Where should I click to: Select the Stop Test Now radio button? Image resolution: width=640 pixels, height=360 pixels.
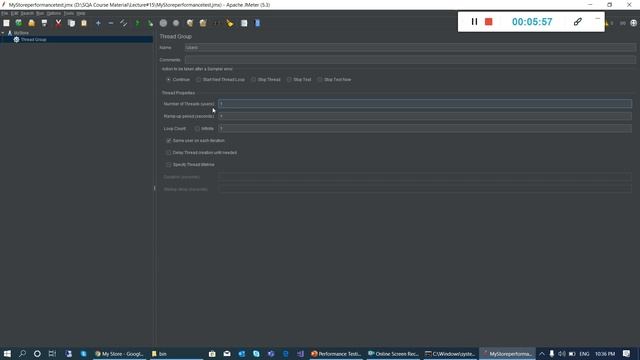coord(320,80)
